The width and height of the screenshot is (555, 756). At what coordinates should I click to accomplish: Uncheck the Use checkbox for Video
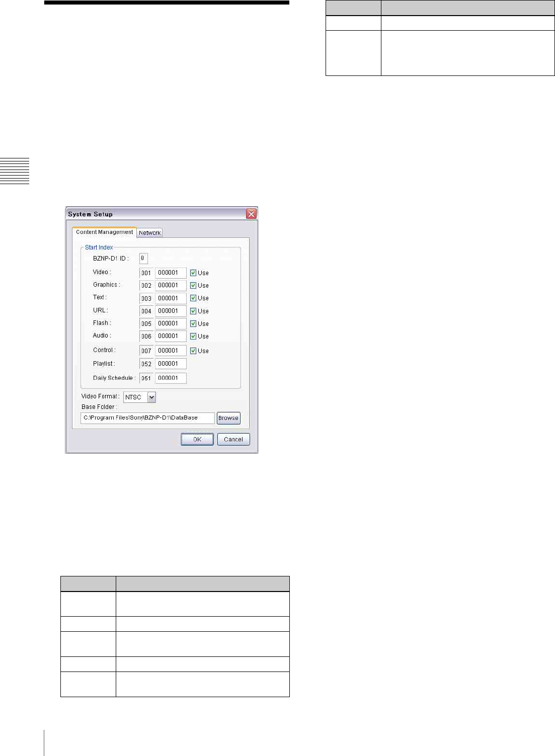[x=193, y=273]
